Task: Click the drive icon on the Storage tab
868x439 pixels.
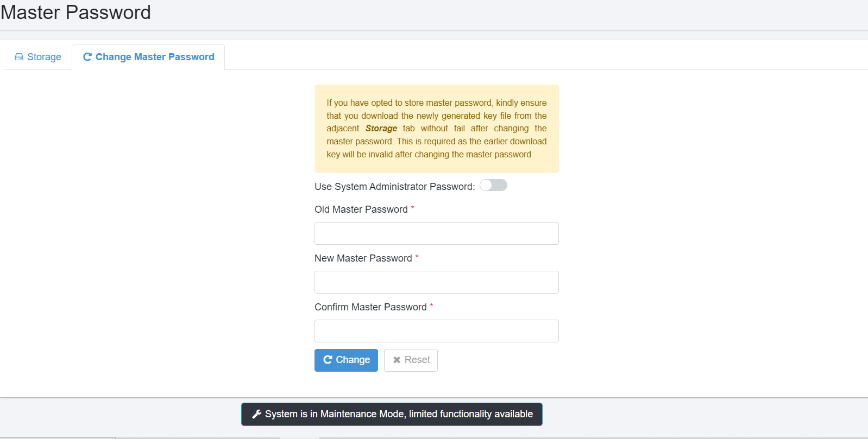Action: [x=19, y=57]
